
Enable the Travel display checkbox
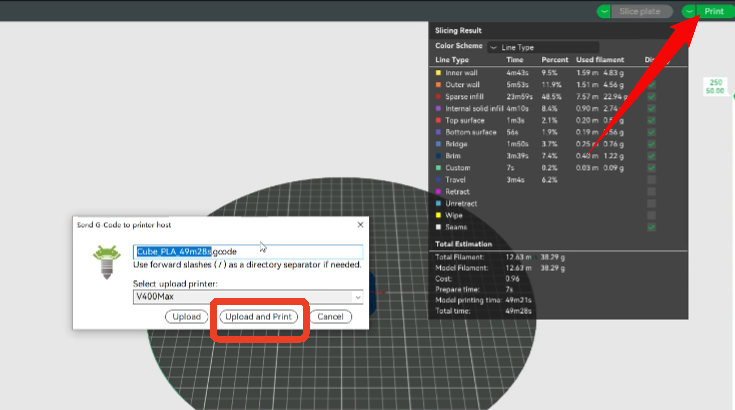(x=652, y=180)
